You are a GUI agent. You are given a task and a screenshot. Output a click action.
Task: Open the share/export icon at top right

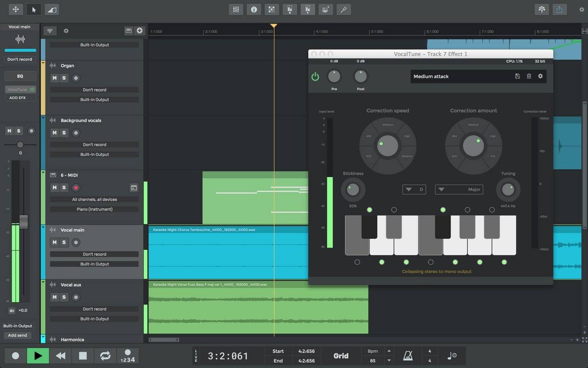(x=559, y=9)
